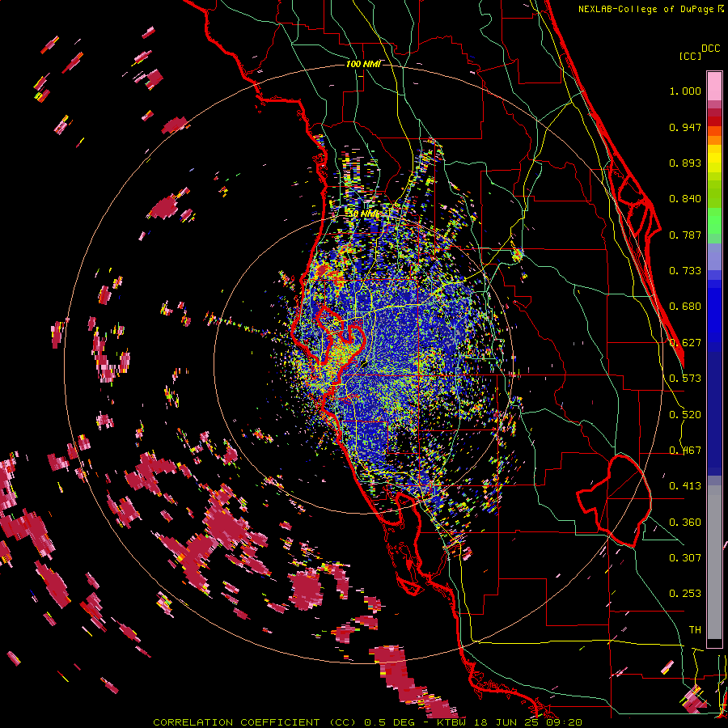Select the 0.307 scale value
This screenshot has height=728, width=728.
click(x=685, y=558)
